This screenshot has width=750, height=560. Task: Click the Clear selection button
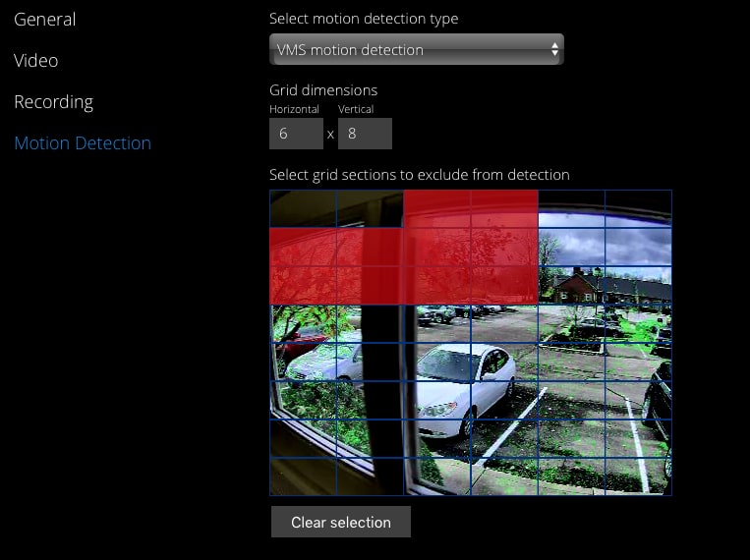coord(341,522)
